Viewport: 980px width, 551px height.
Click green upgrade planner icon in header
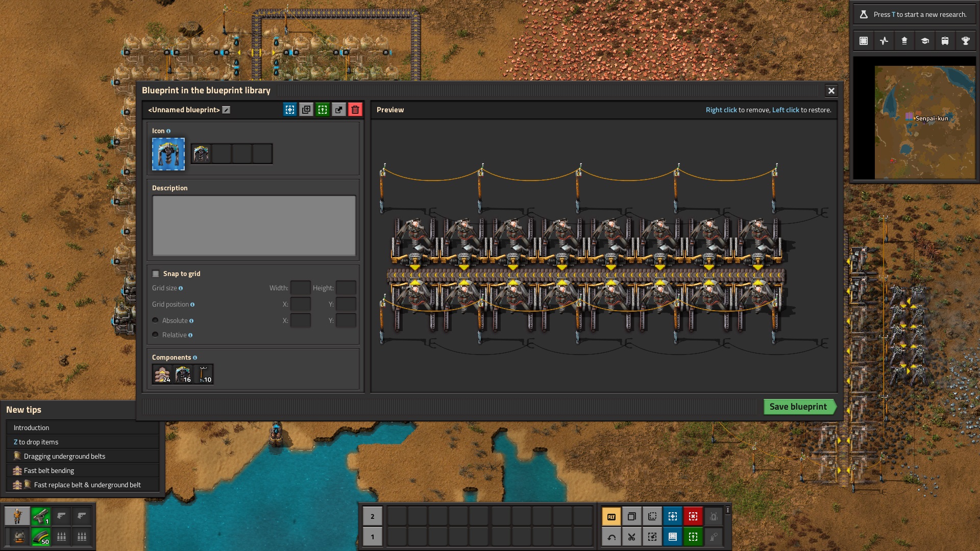coord(323,110)
